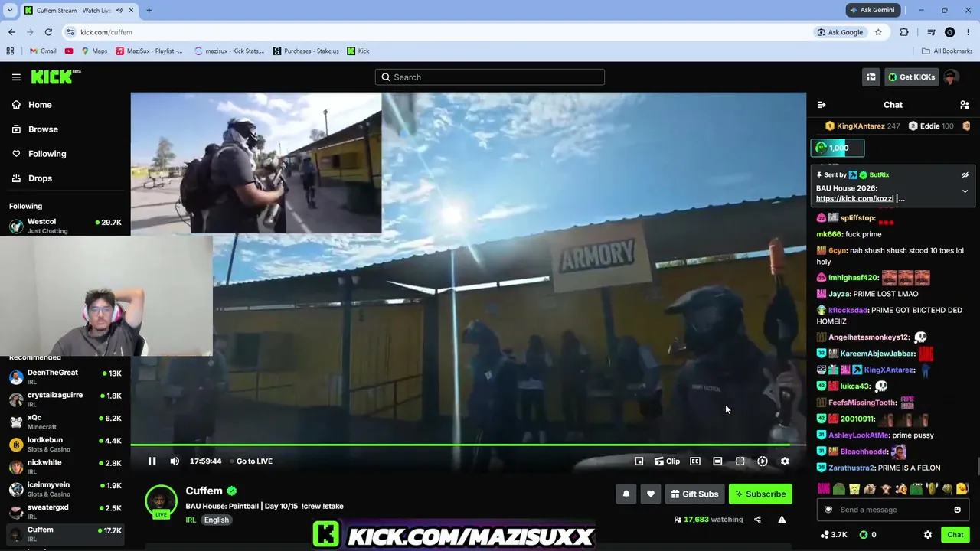Open the store icon beside Get KICKs
980x551 pixels.
871,77
